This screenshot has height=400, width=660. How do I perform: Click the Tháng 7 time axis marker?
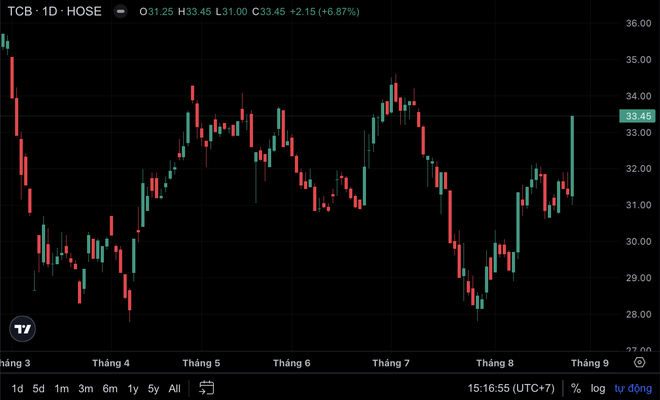pyautogui.click(x=391, y=363)
